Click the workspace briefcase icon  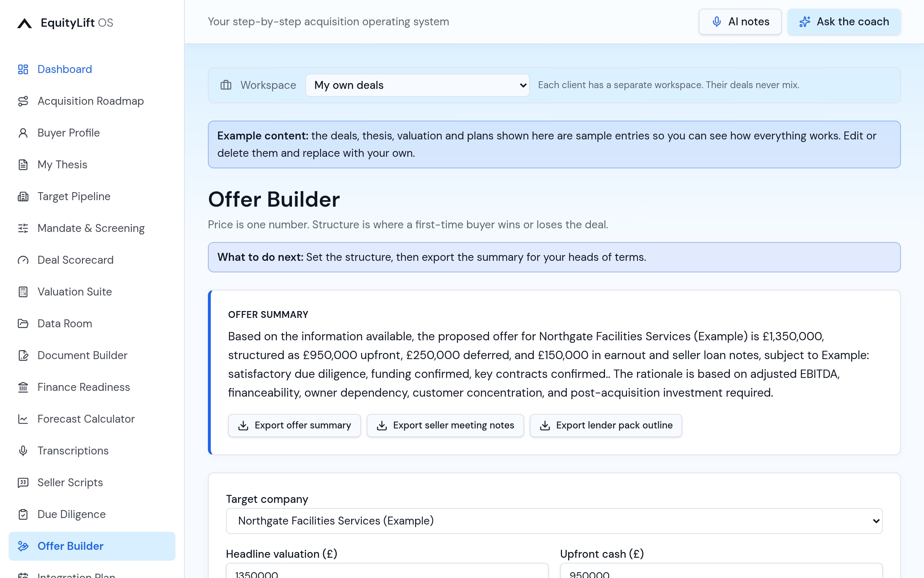pyautogui.click(x=226, y=85)
